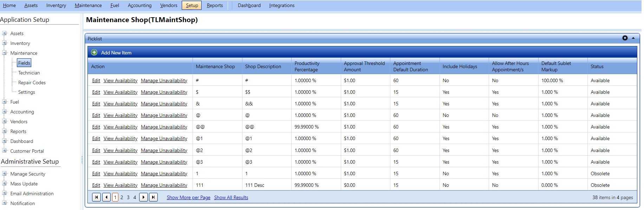Image resolution: width=644 pixels, height=210 pixels.
Task: Open the Inventory menu in top bar
Action: click(x=56, y=5)
